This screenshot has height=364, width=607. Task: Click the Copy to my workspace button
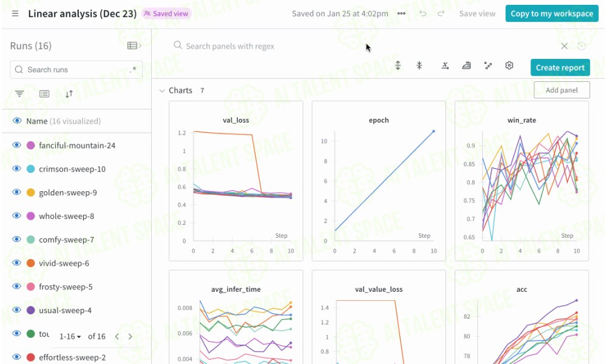pos(552,13)
